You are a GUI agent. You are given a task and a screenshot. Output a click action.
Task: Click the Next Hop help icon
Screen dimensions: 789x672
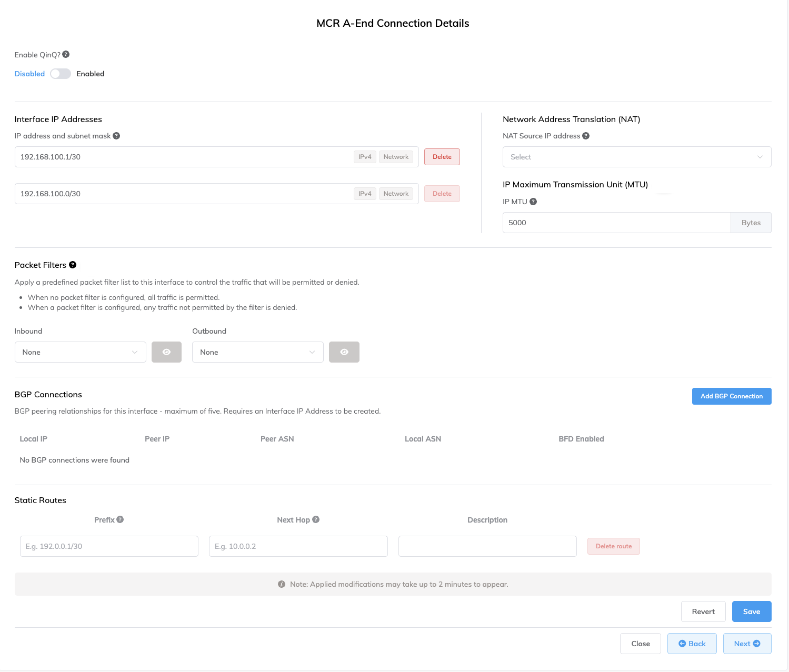click(316, 519)
